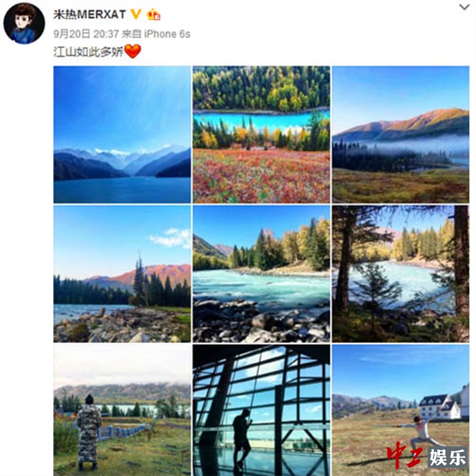Expand the post options chevron menu
This screenshot has height=476, width=476.
(x=464, y=7)
